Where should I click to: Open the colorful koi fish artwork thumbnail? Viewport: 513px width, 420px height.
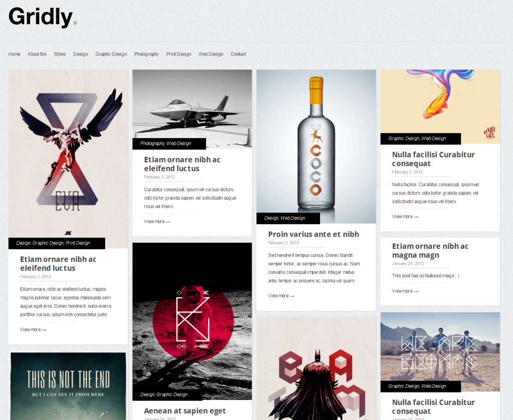tap(440, 106)
